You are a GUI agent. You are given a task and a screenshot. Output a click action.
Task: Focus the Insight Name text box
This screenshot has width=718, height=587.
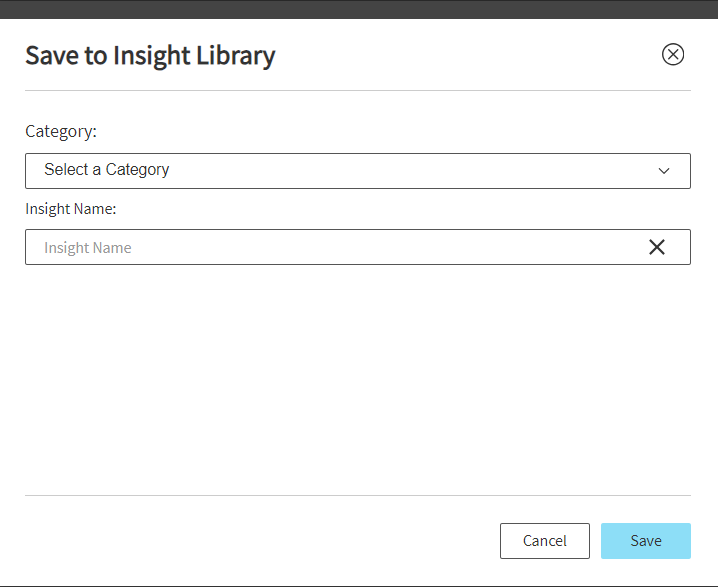[x=358, y=247]
